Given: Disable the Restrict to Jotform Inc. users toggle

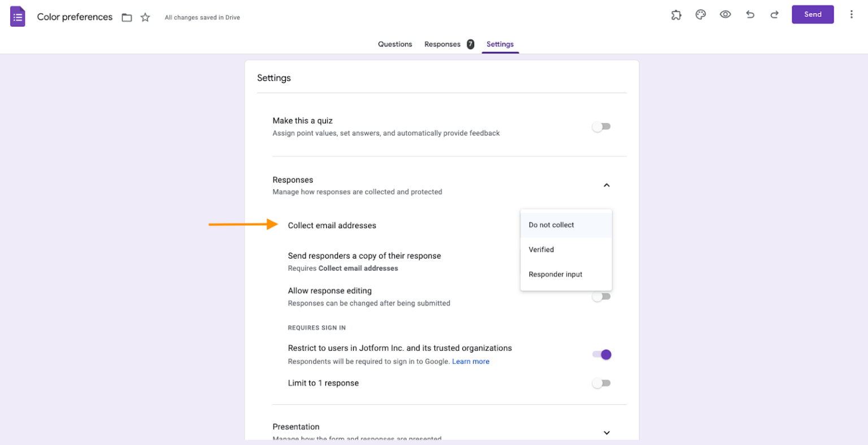Looking at the screenshot, I should click(x=601, y=355).
